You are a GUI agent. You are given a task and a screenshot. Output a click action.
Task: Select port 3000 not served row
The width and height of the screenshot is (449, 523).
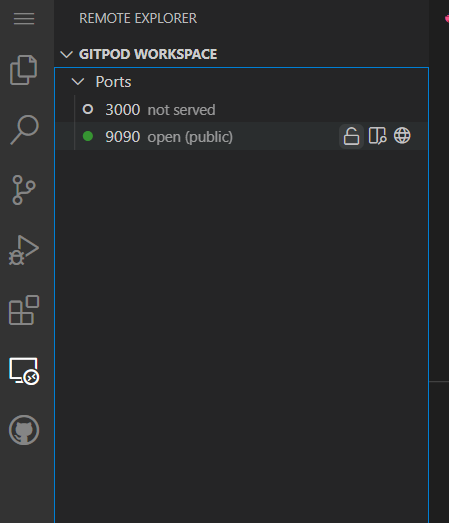pos(242,109)
